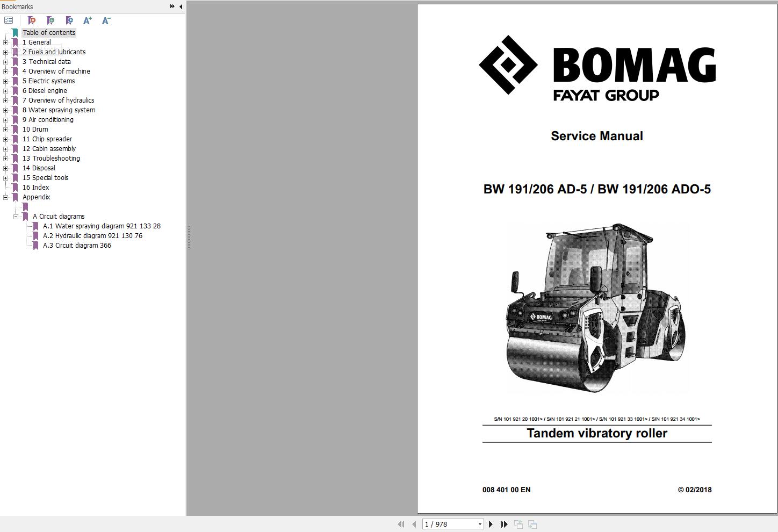Image resolution: width=778 pixels, height=532 pixels.
Task: Go to the previous page
Action: pos(414,524)
